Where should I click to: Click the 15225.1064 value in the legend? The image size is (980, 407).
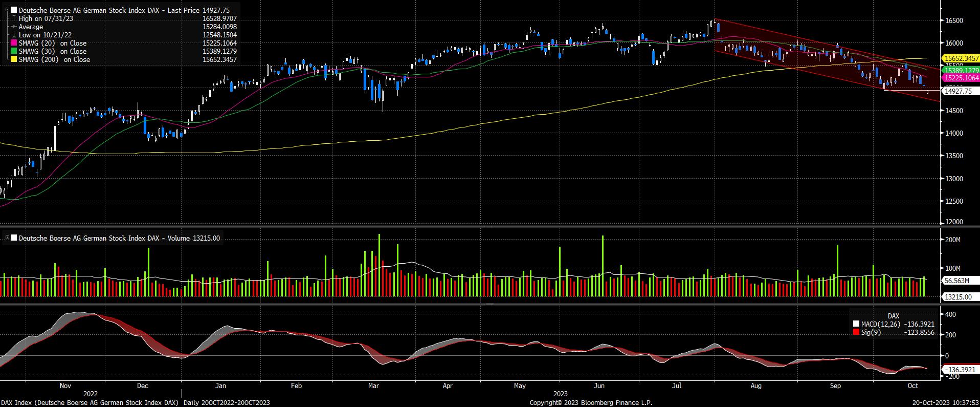[219, 43]
